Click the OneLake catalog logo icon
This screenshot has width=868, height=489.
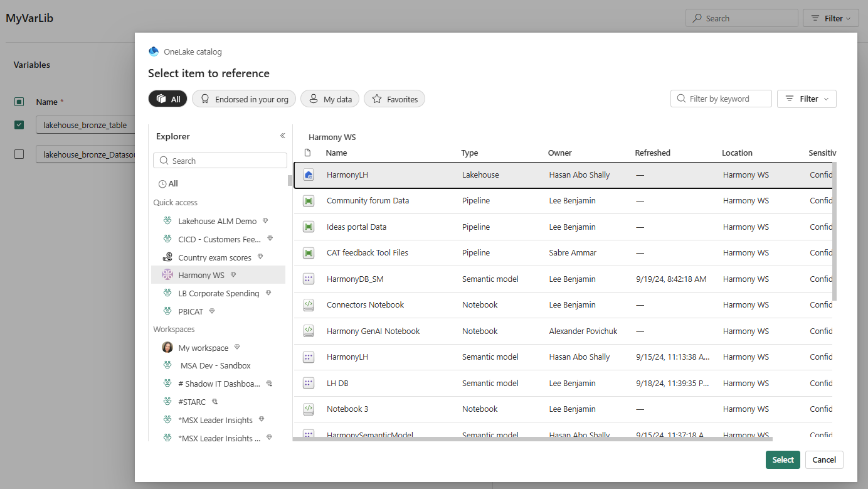click(154, 51)
